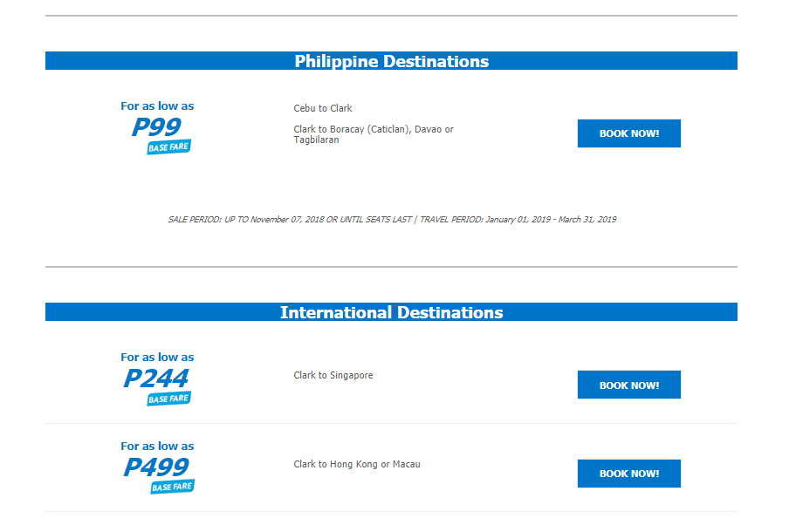Click the P244 price graphic

(x=156, y=379)
